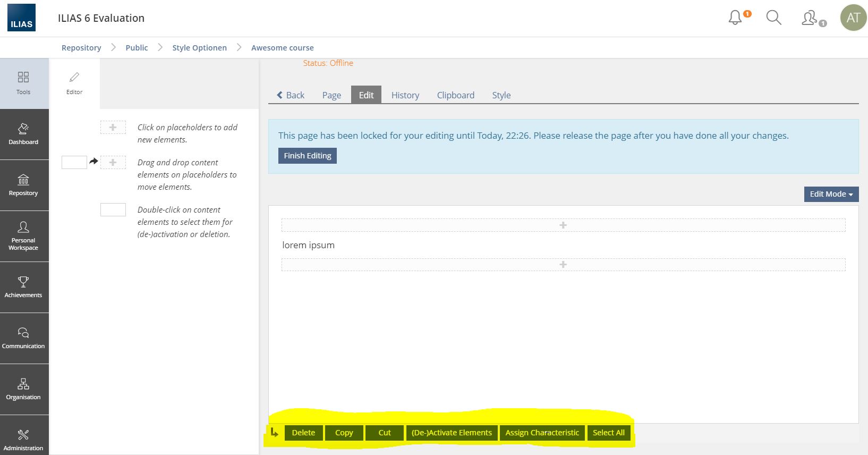Switch to the History tab
Viewport: 868px width, 455px height.
pos(405,95)
